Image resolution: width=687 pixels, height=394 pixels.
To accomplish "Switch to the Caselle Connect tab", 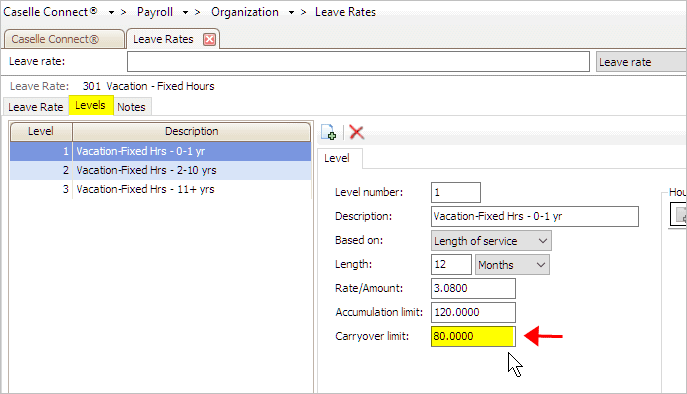I will click(64, 39).
